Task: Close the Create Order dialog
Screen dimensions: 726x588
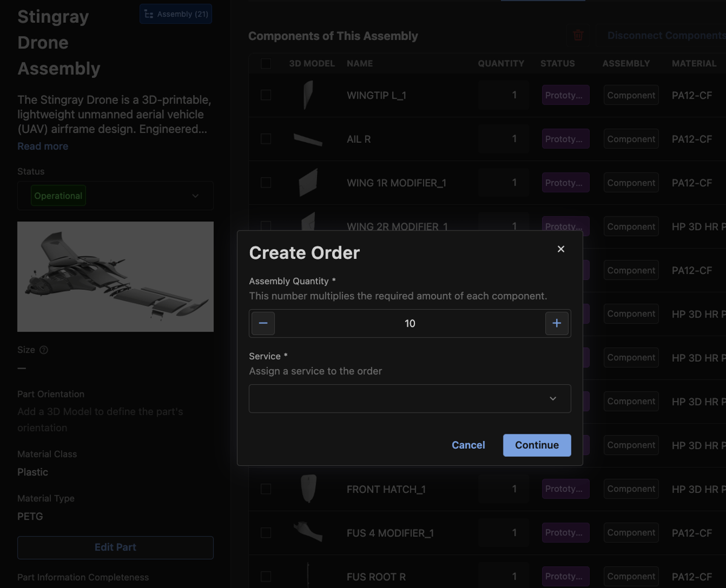Action: 561,249
